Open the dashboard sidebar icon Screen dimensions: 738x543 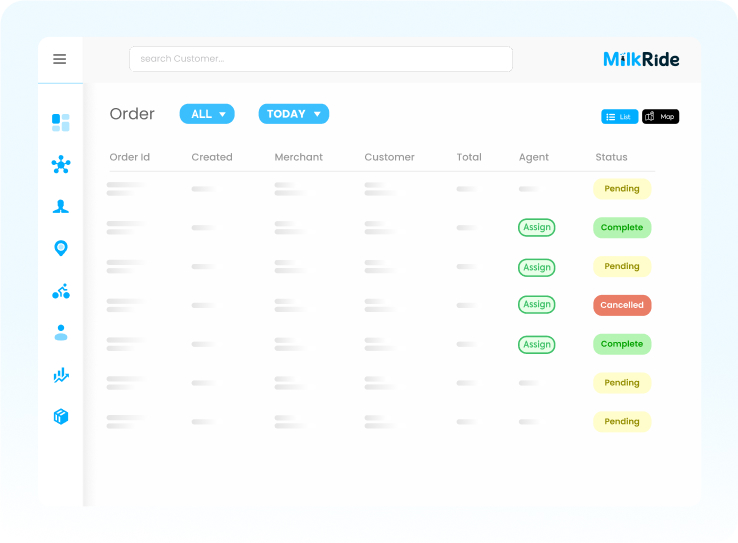pyautogui.click(x=61, y=122)
